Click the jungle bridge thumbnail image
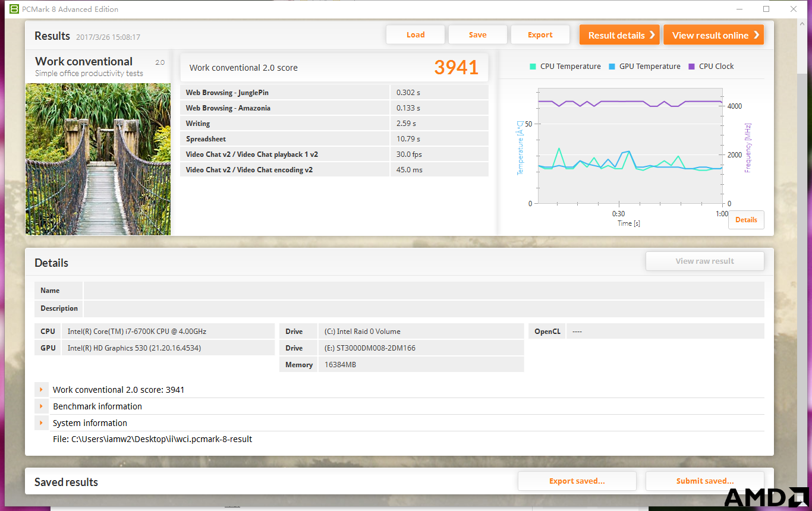This screenshot has height=511, width=812. pyautogui.click(x=98, y=159)
